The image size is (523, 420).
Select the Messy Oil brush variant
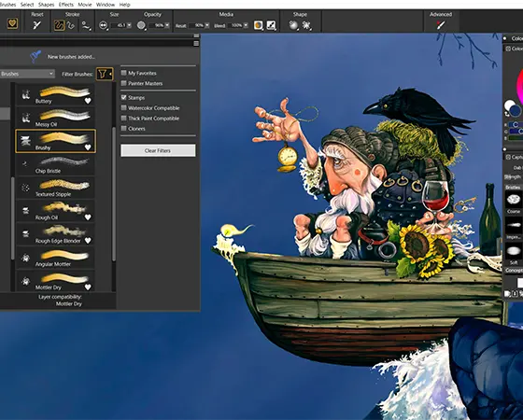click(x=55, y=118)
